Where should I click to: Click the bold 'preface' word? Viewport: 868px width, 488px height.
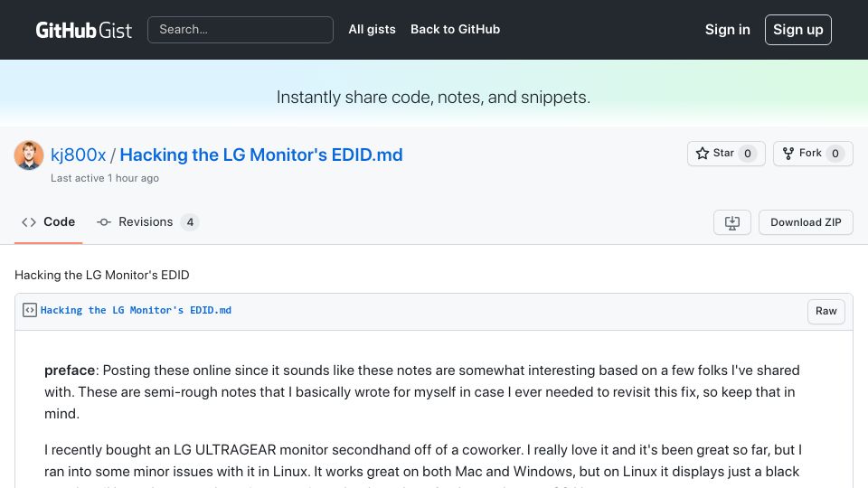click(x=70, y=371)
